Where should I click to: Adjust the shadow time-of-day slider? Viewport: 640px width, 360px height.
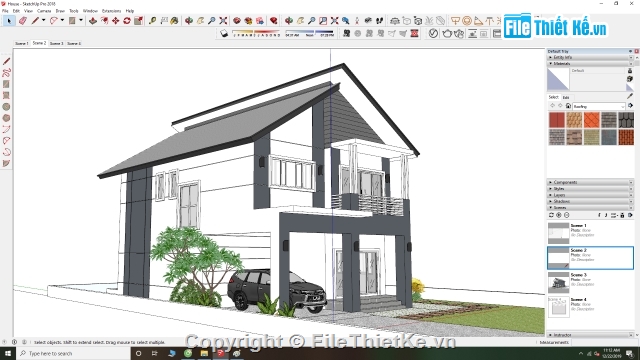[309, 32]
